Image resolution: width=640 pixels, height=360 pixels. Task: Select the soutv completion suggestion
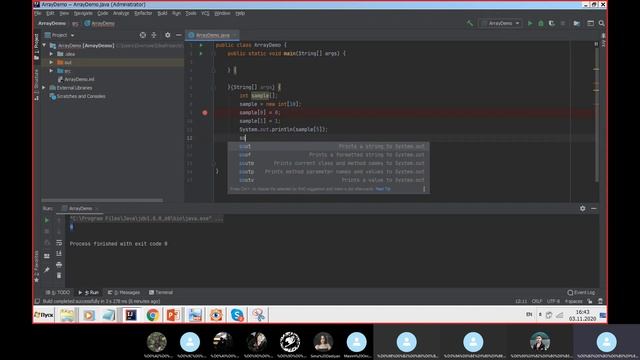pyautogui.click(x=328, y=180)
